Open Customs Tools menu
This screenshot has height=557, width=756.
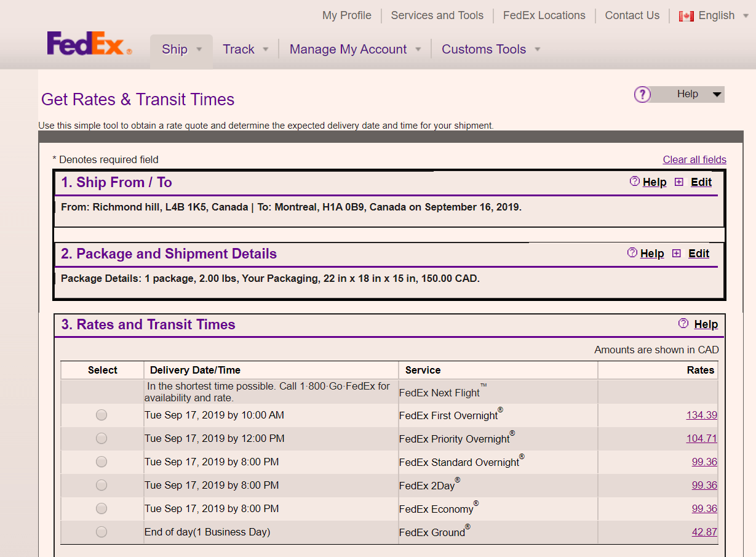[x=484, y=49]
